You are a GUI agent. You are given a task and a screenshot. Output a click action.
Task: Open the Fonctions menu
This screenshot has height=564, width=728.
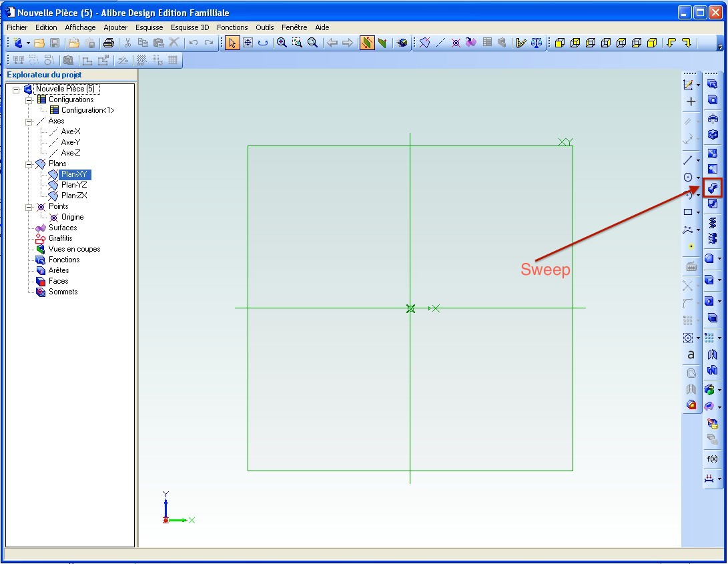tap(232, 27)
